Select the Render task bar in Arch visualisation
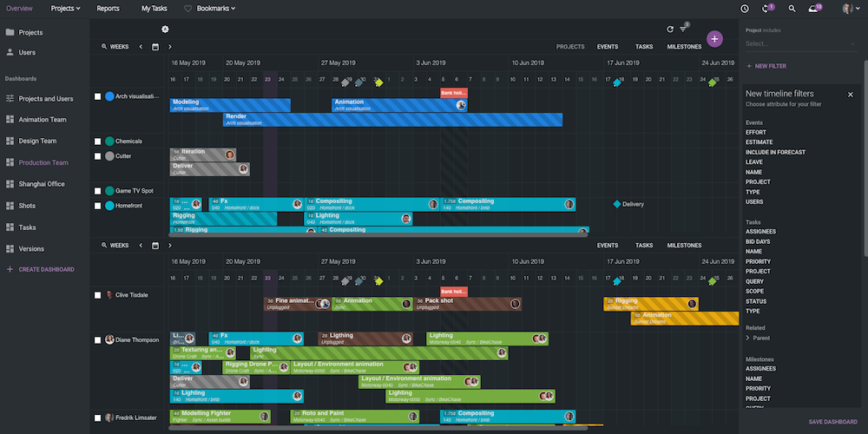 coord(393,120)
